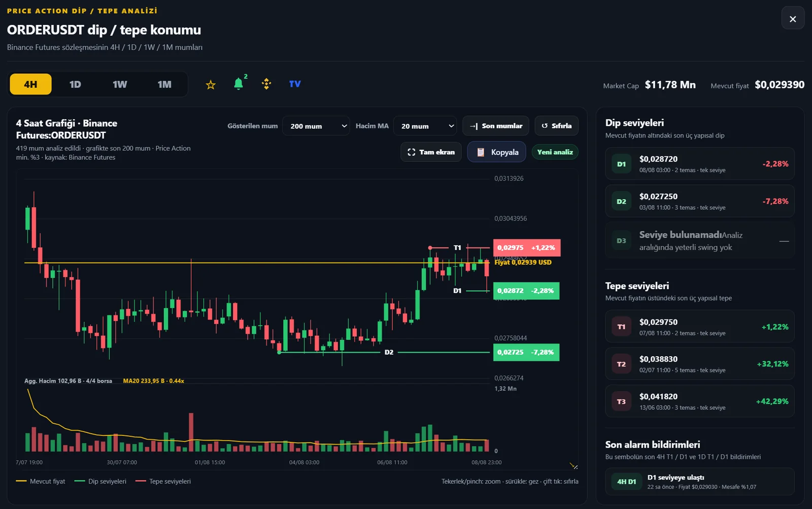Start a new analysis with Yeni analiz

(x=555, y=152)
